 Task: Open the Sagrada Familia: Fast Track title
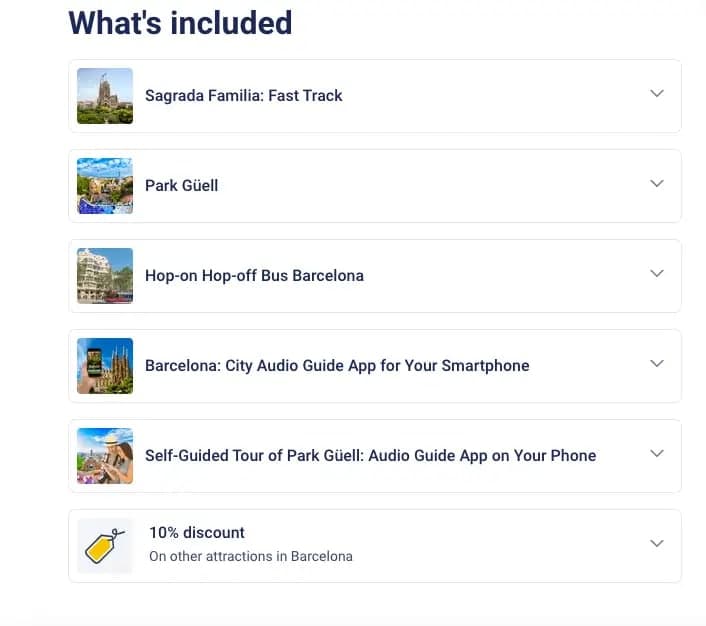coord(243,96)
